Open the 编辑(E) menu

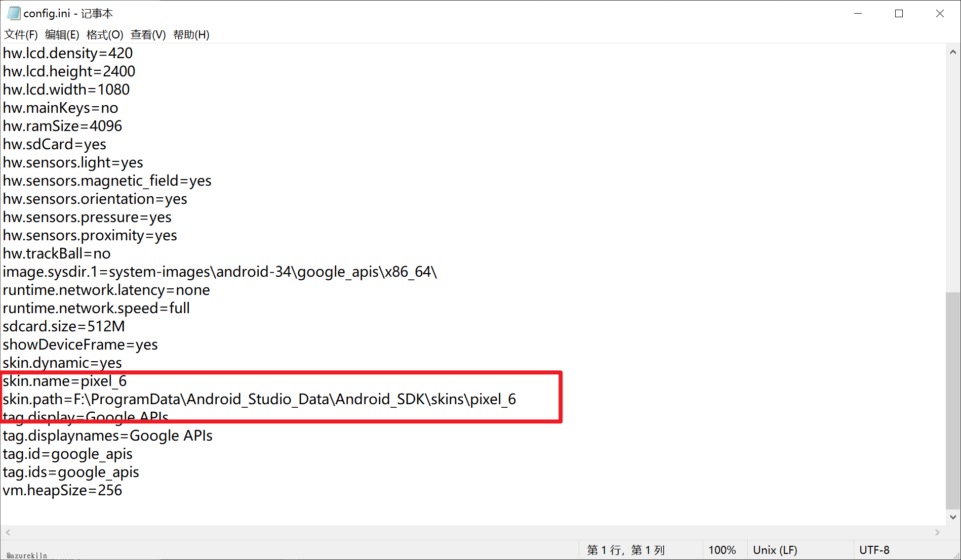62,34
